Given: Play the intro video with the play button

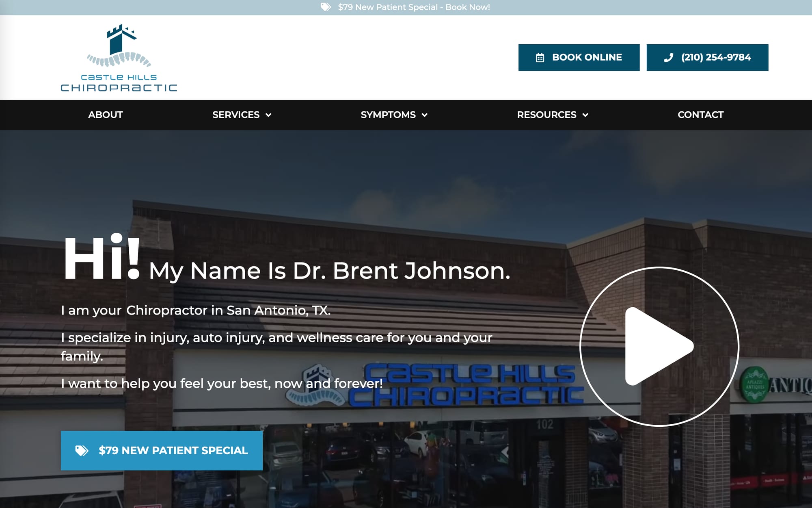Looking at the screenshot, I should pos(659,346).
